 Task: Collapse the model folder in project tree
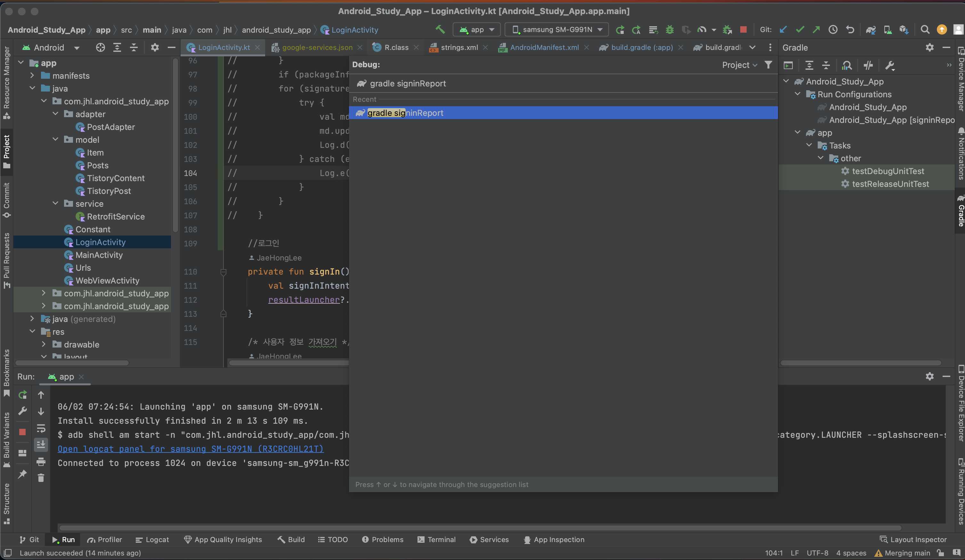(x=55, y=140)
